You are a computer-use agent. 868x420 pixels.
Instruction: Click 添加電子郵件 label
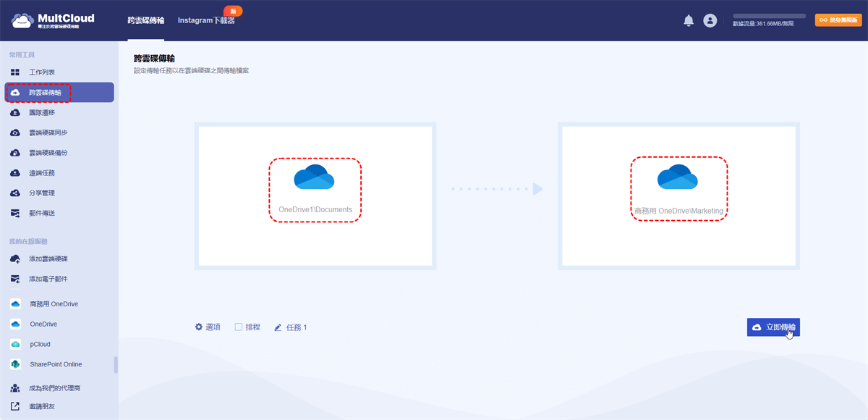click(x=48, y=279)
